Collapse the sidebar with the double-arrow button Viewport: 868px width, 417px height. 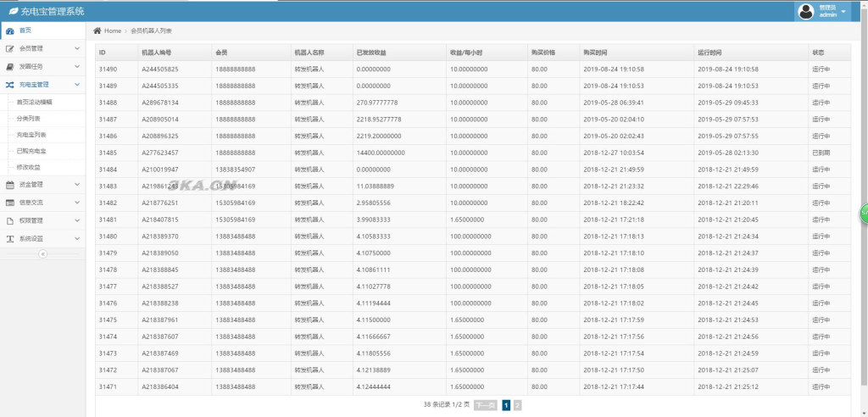(42, 253)
